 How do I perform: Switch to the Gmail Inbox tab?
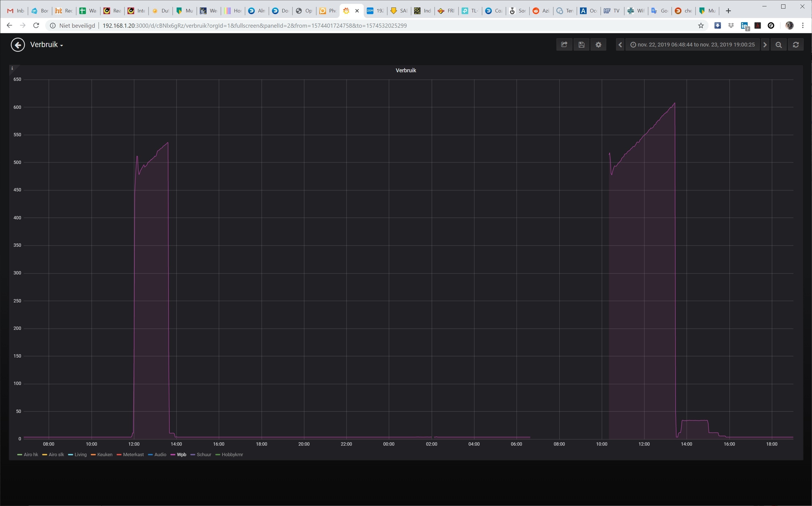pyautogui.click(x=16, y=11)
